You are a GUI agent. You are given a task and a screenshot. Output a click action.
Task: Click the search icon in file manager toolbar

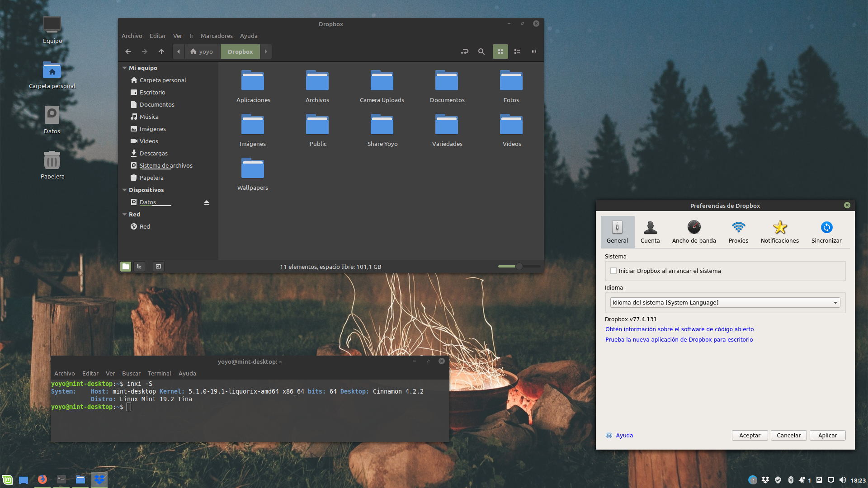coord(481,52)
